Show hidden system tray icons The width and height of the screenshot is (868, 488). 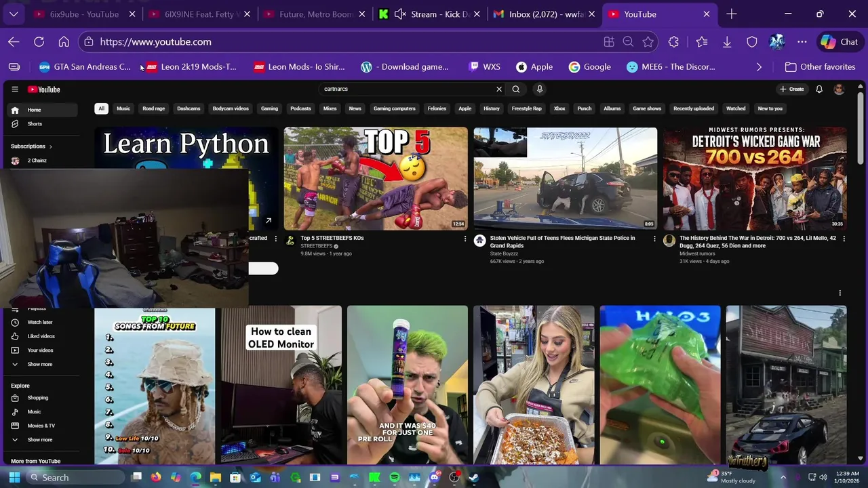click(783, 477)
